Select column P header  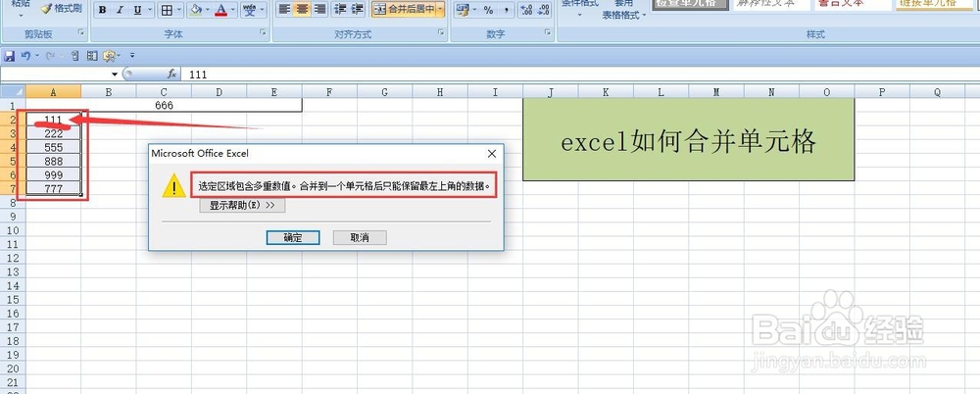click(882, 92)
